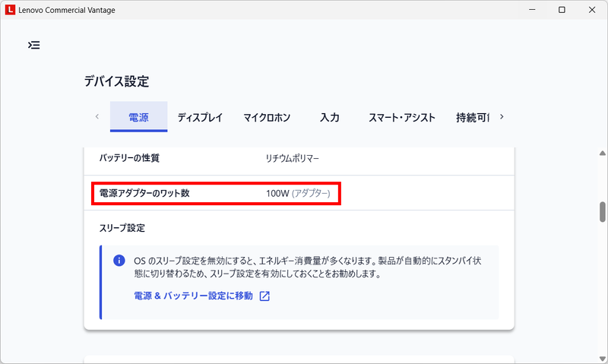This screenshot has width=608, height=364.
Task: Click the デバイス設定 heading
Action: click(117, 81)
